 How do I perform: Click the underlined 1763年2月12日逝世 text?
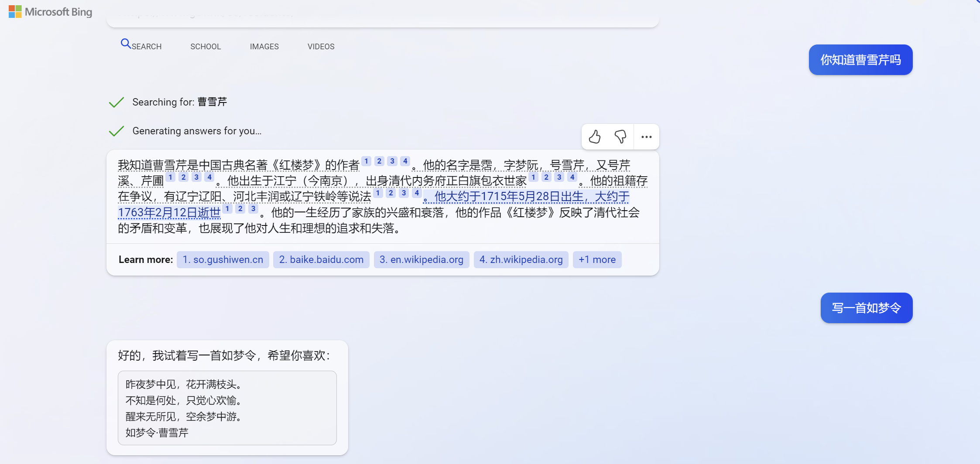pos(169,213)
